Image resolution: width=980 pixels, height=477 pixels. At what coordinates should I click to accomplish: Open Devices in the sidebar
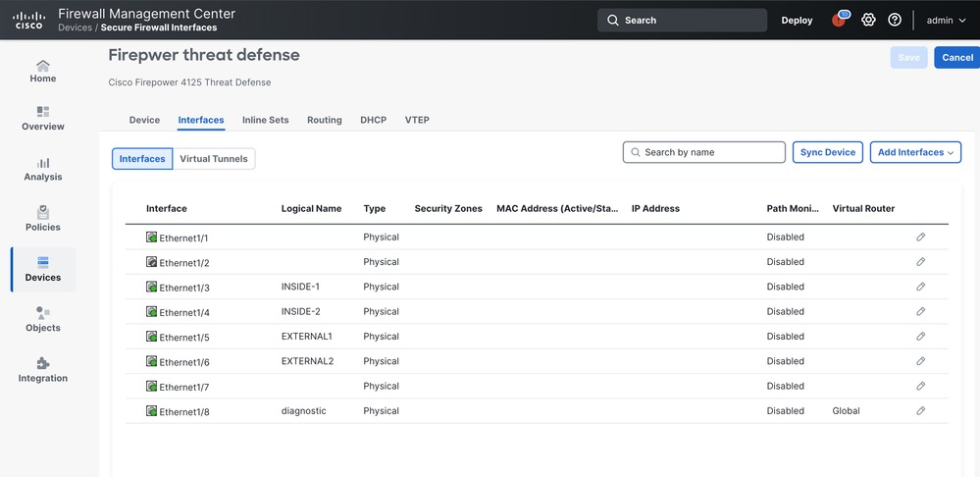tap(43, 270)
